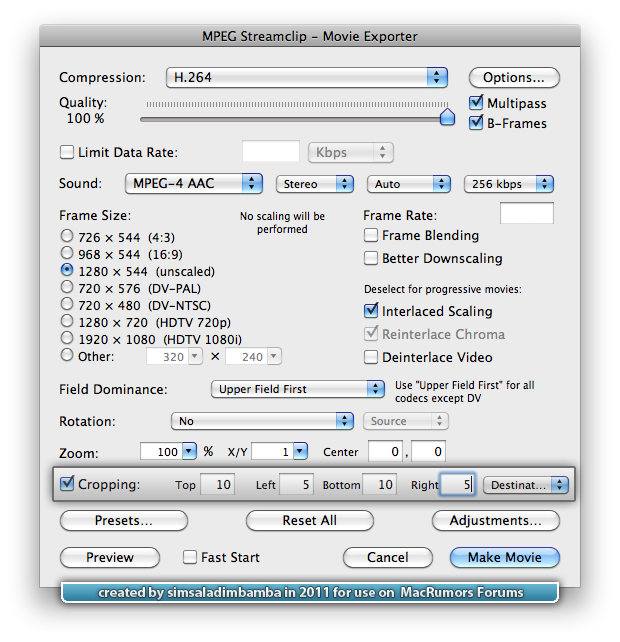Click the Make Movie button
Image resolution: width=620 pixels, height=642 pixels.
pyautogui.click(x=505, y=557)
